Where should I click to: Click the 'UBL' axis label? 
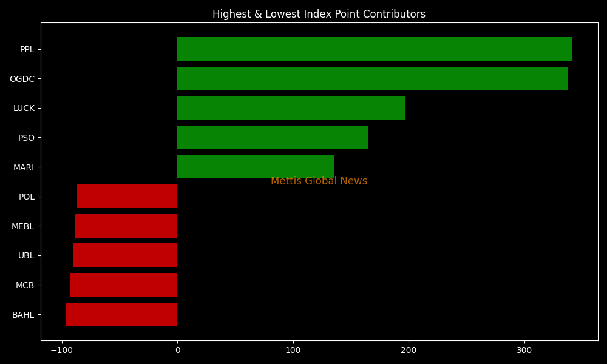[x=26, y=255]
